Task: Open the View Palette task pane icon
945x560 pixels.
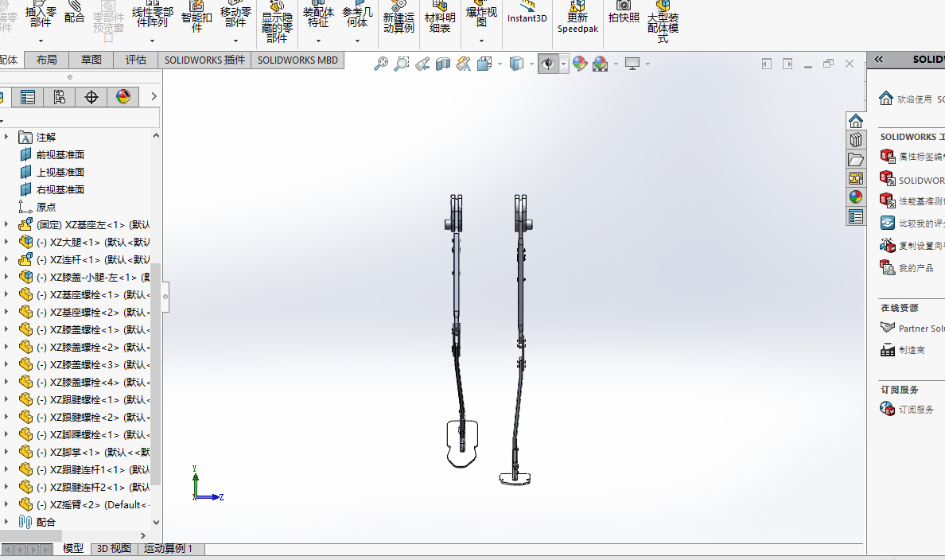Action: pos(856,178)
